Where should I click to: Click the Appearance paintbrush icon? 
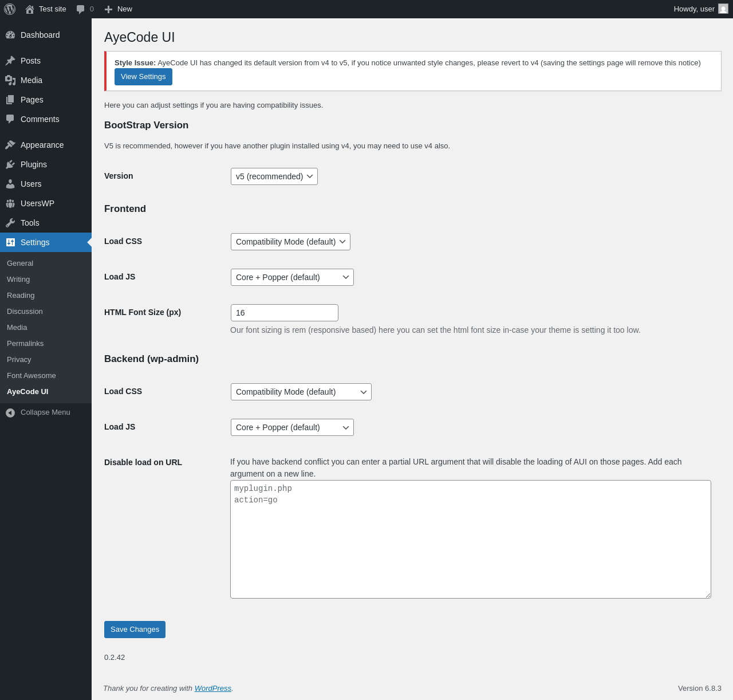(10, 145)
